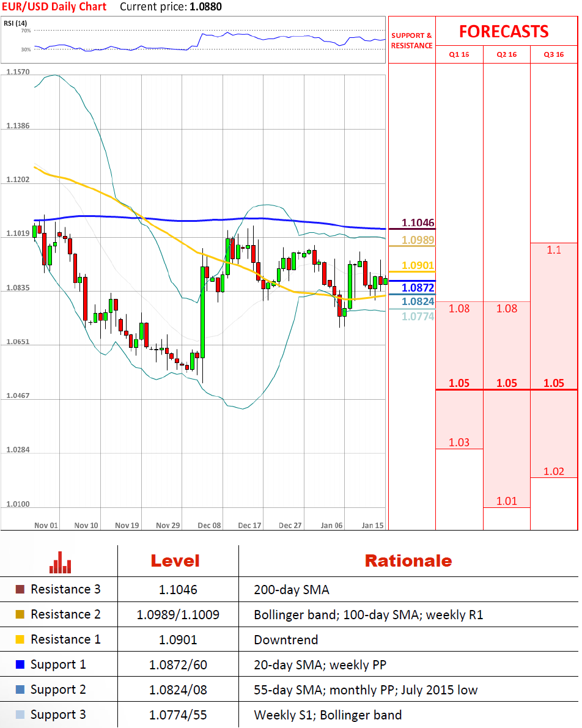Select the Q1 16 forecast column header
Image resolution: width=582 pixels, height=728 pixels.
pyautogui.click(x=459, y=54)
